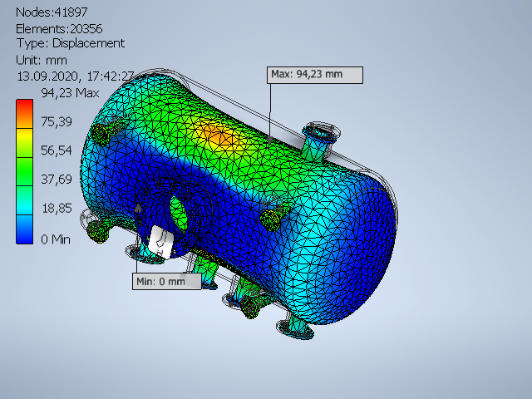Click the '56,54' legend value

pyautogui.click(x=57, y=150)
